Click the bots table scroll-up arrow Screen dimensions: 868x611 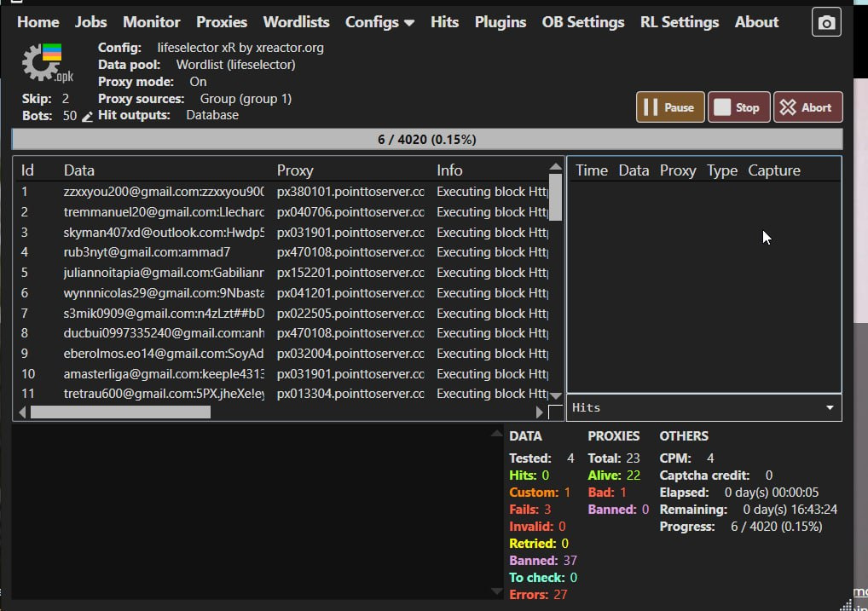tap(556, 166)
